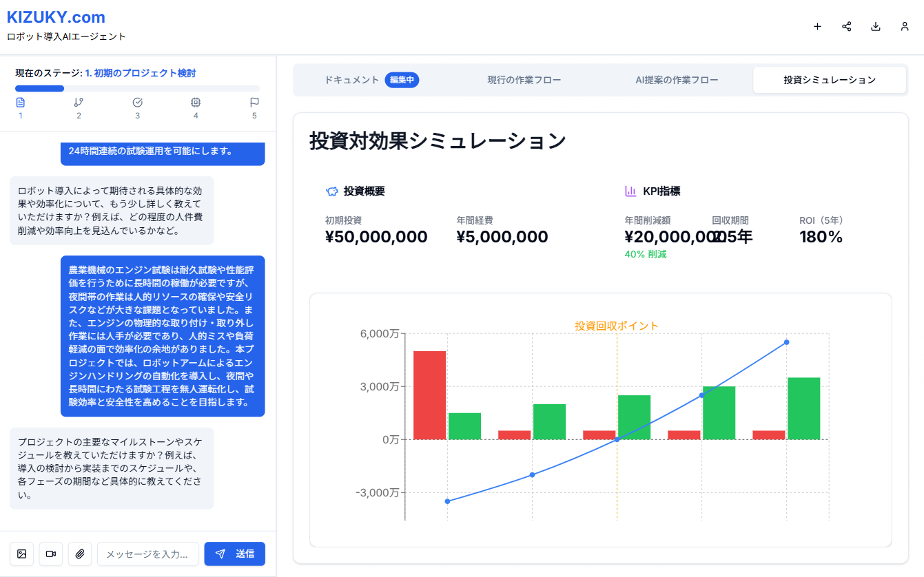Open the share icon in header

click(x=847, y=27)
